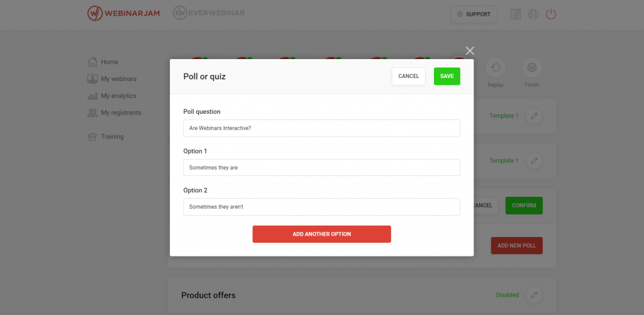Click the Option 2 text field
644x315 pixels.
[x=321, y=207]
